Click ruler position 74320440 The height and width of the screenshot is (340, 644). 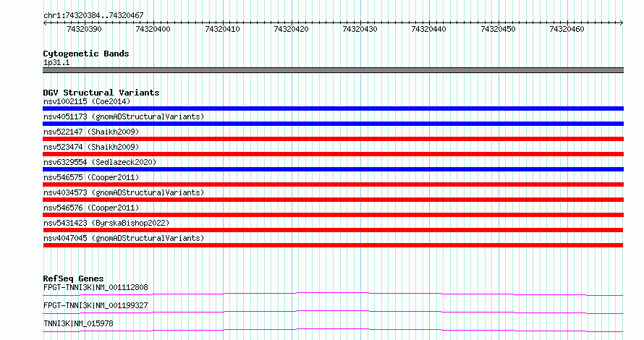click(428, 29)
